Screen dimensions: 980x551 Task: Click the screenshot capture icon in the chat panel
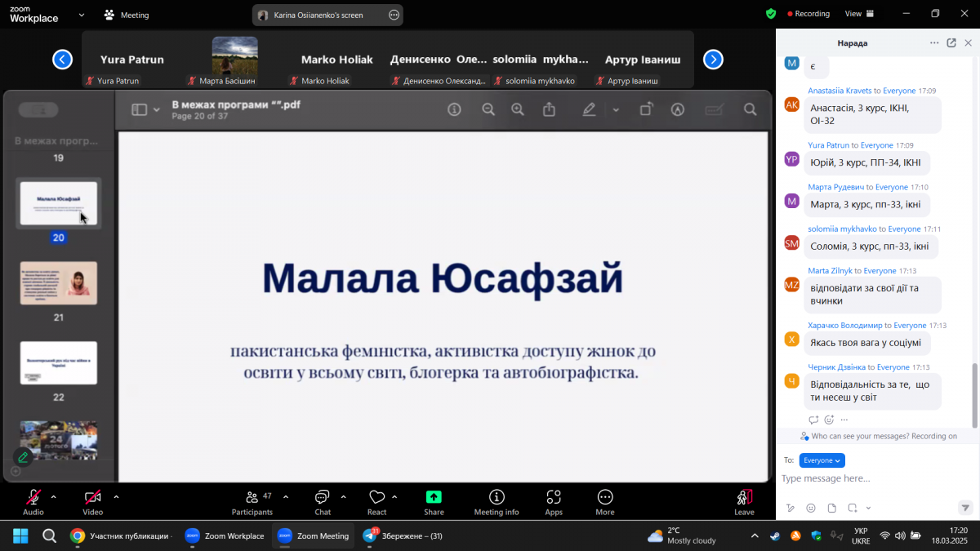coord(853,508)
